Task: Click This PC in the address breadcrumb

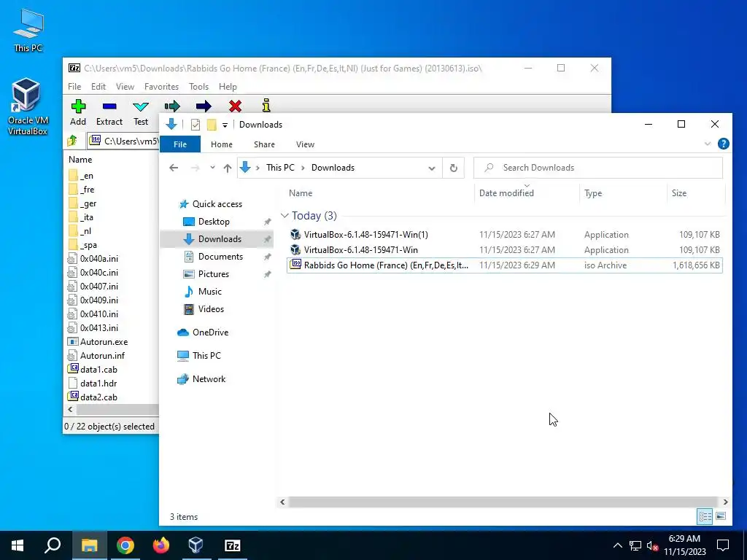Action: 280,168
